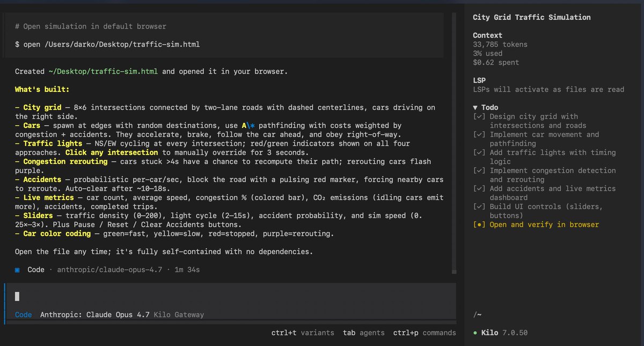Click the ctrl+p commands shortcut

[x=425, y=333]
